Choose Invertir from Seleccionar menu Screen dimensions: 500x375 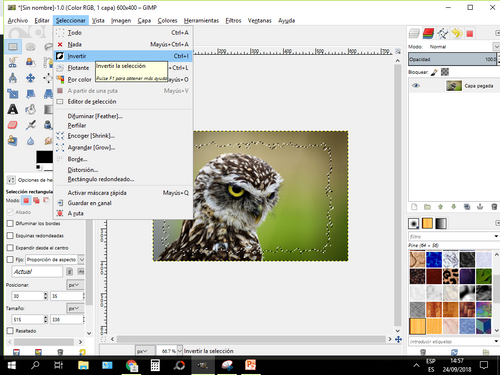(x=123, y=56)
